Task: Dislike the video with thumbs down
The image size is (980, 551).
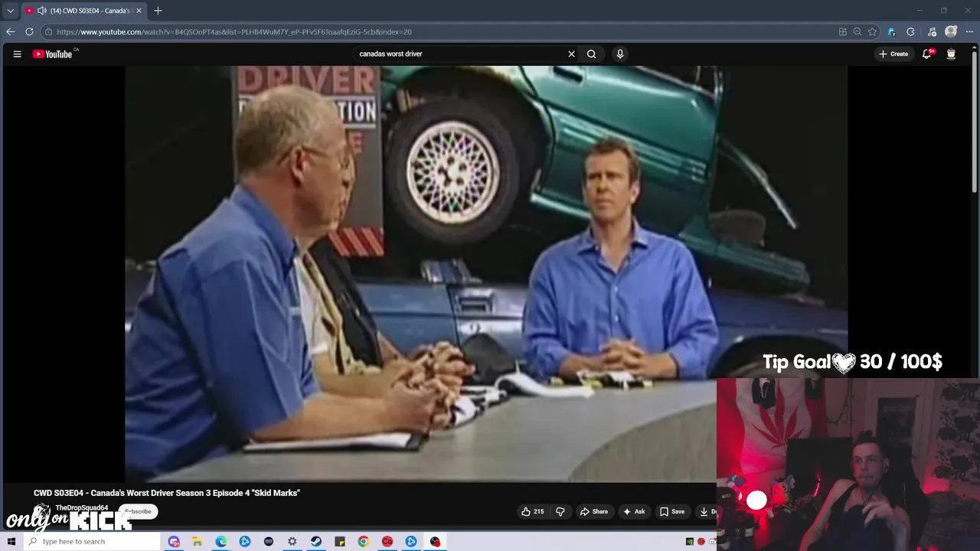Action: pyautogui.click(x=560, y=511)
